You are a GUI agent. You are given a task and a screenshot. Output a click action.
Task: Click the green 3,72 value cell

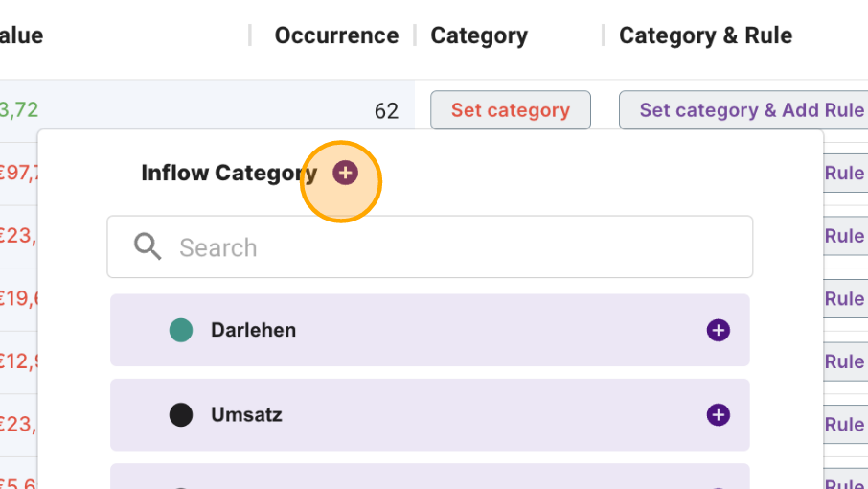(19, 109)
